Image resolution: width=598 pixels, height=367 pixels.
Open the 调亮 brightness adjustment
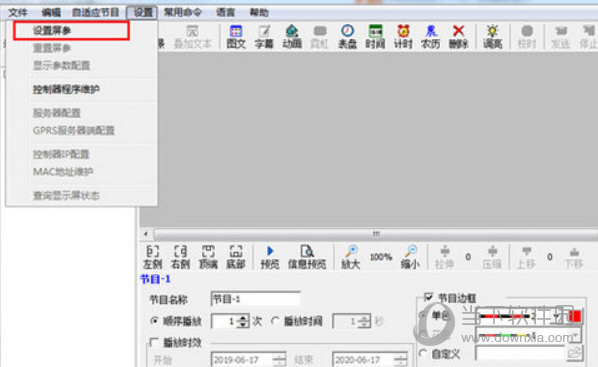pos(492,37)
